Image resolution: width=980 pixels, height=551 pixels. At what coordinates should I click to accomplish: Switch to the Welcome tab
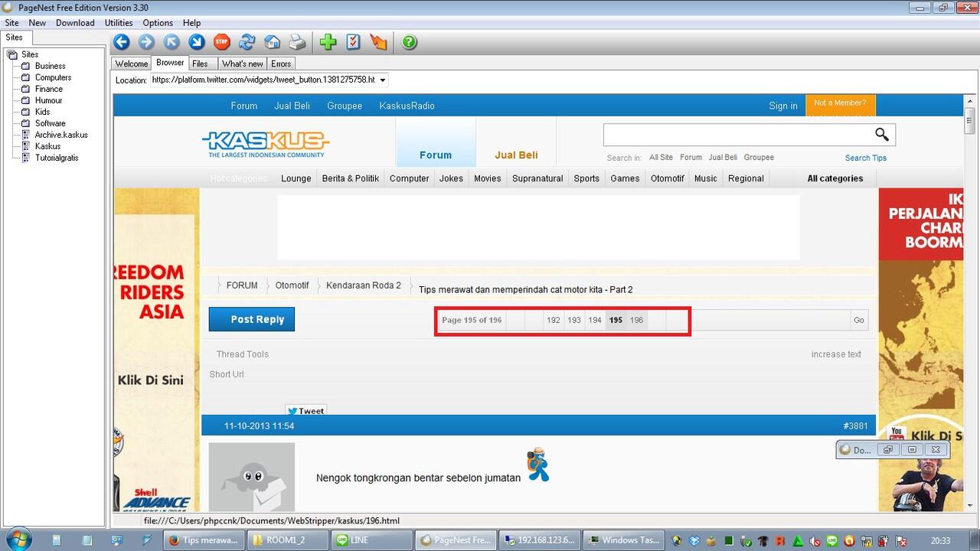tap(132, 64)
